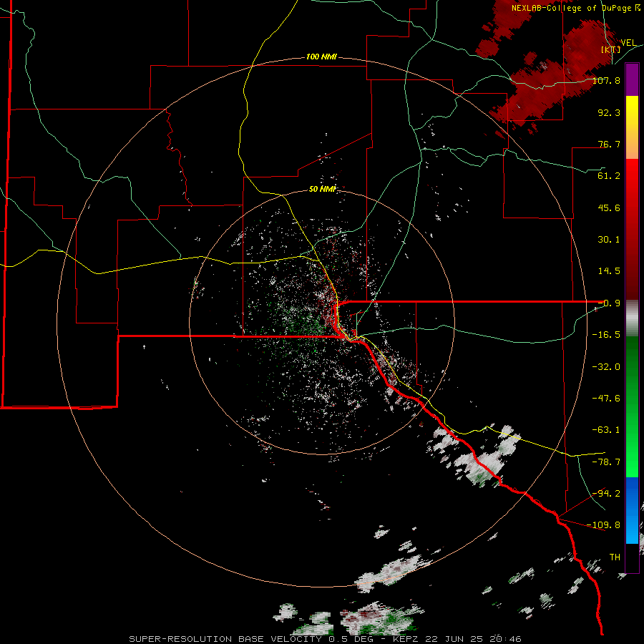Click the -109.8 velocity scale value
This screenshot has width=644, height=644.
pos(604,525)
